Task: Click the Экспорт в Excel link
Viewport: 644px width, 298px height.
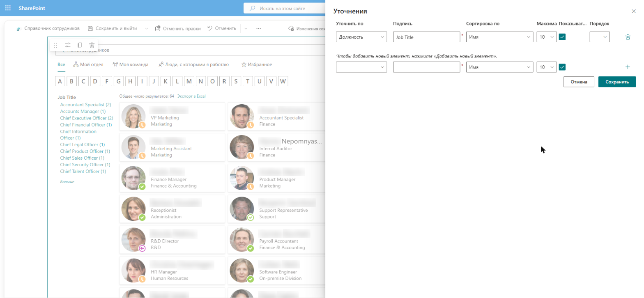Action: pos(191,96)
